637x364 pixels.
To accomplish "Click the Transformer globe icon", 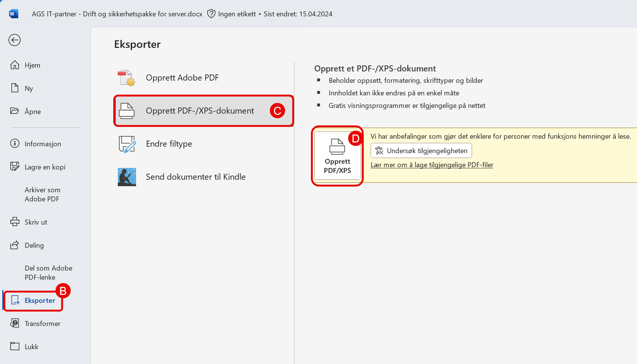I will 14,323.
